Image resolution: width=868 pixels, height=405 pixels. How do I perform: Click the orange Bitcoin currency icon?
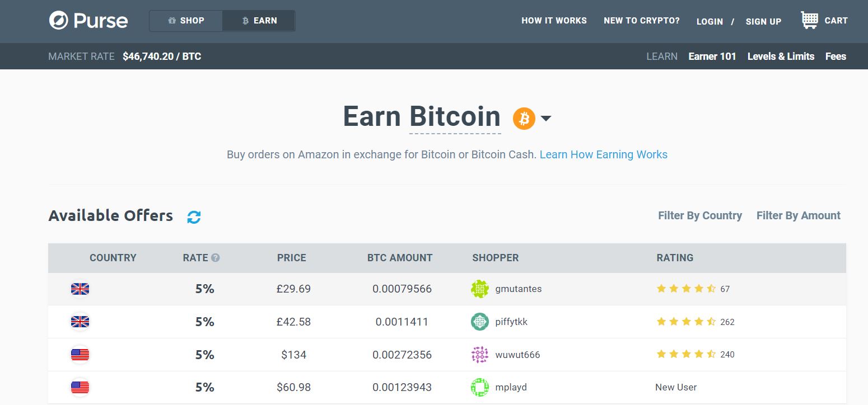524,118
